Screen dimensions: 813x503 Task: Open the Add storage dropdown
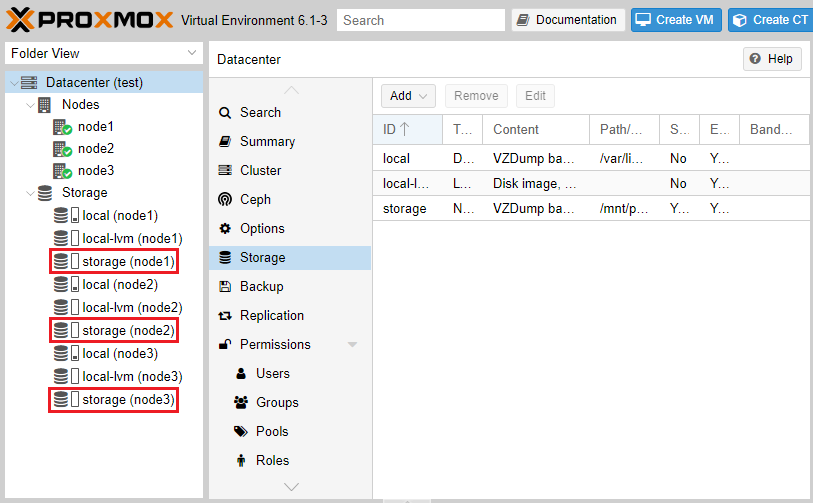pos(408,96)
